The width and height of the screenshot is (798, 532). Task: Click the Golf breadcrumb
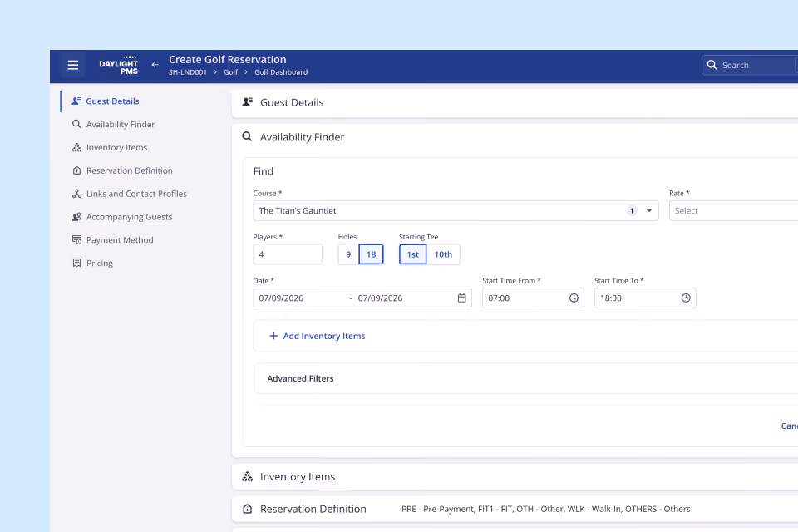231,72
